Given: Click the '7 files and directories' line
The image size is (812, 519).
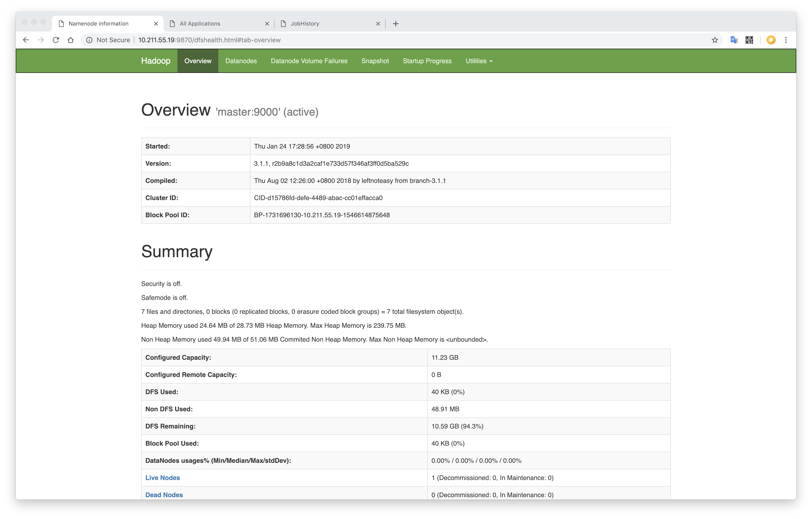Looking at the screenshot, I should (302, 311).
